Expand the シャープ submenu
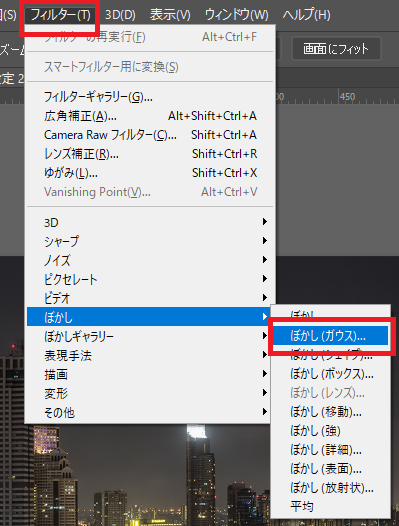Image resolution: width=399 pixels, height=526 pixels. (x=149, y=241)
